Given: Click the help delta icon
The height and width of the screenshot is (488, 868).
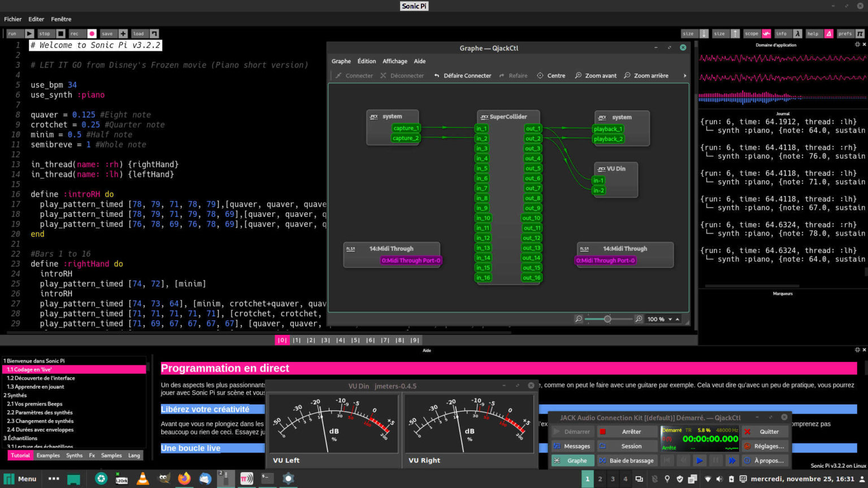Looking at the screenshot, I should tap(828, 34).
